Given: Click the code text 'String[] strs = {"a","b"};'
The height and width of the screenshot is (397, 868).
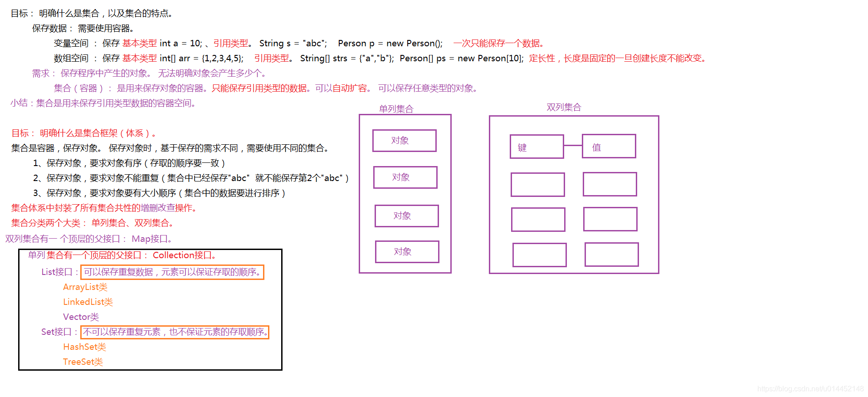Looking at the screenshot, I should click(x=347, y=59).
